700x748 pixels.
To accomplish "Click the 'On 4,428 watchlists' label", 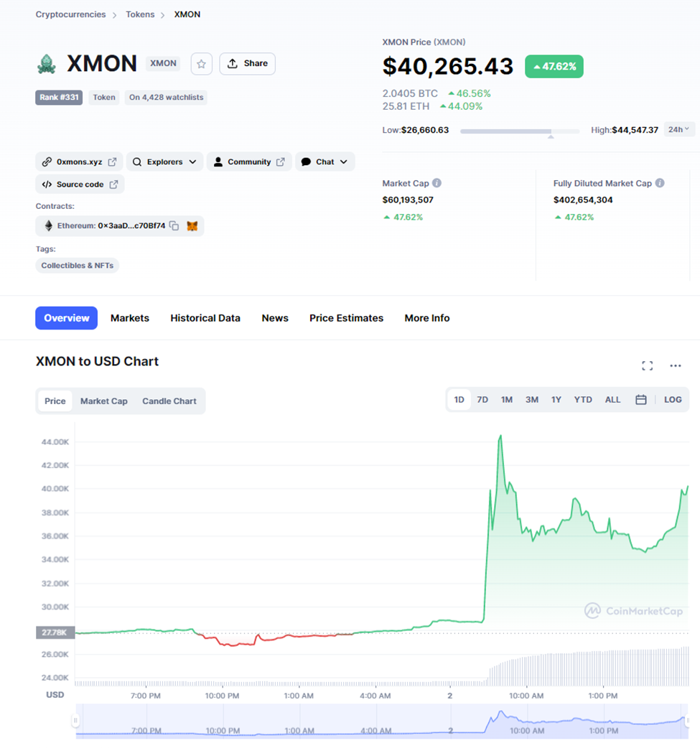I will [x=166, y=98].
